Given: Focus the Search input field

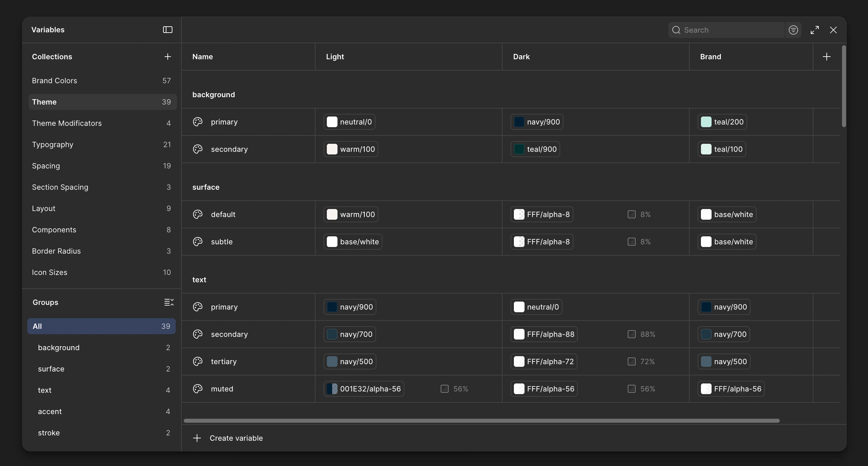Looking at the screenshot, I should tap(727, 30).
